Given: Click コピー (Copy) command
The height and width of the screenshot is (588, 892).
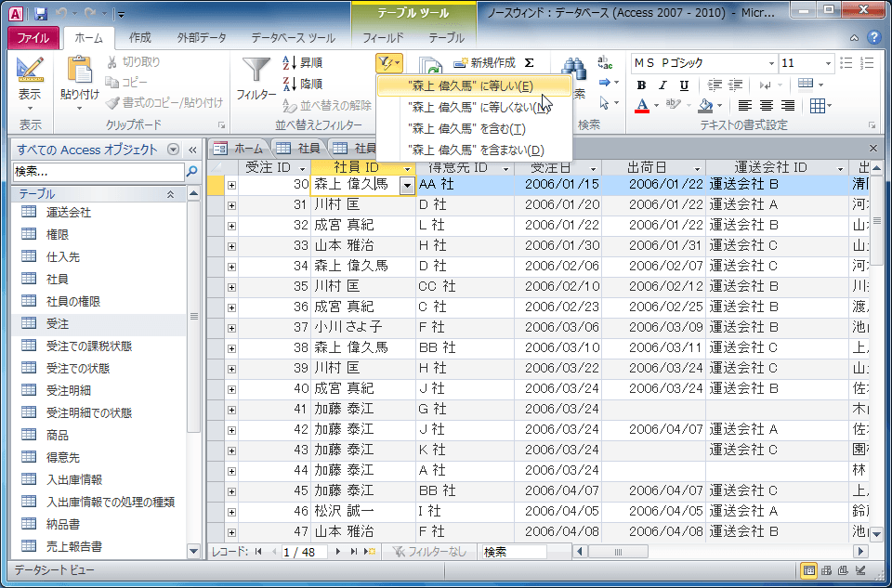Looking at the screenshot, I should tap(126, 83).
